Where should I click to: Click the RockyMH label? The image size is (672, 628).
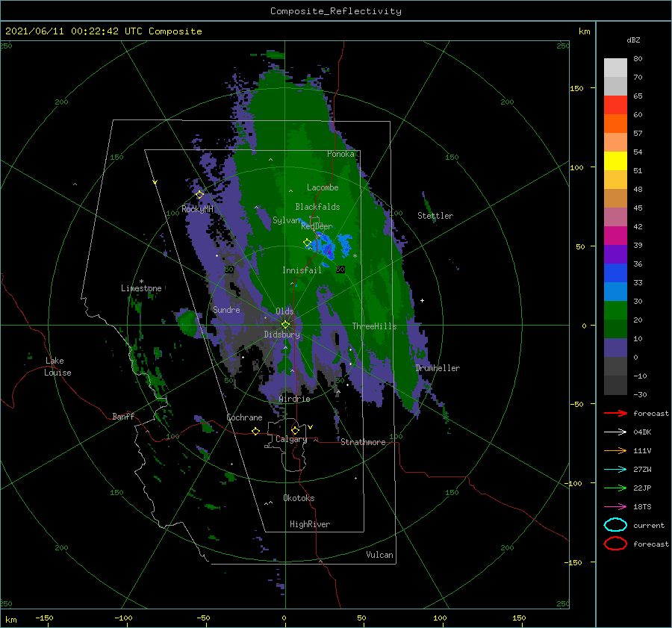pyautogui.click(x=198, y=209)
